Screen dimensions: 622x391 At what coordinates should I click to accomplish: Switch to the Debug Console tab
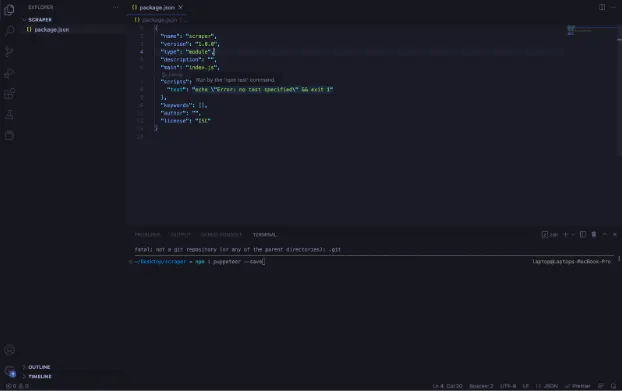click(221, 235)
